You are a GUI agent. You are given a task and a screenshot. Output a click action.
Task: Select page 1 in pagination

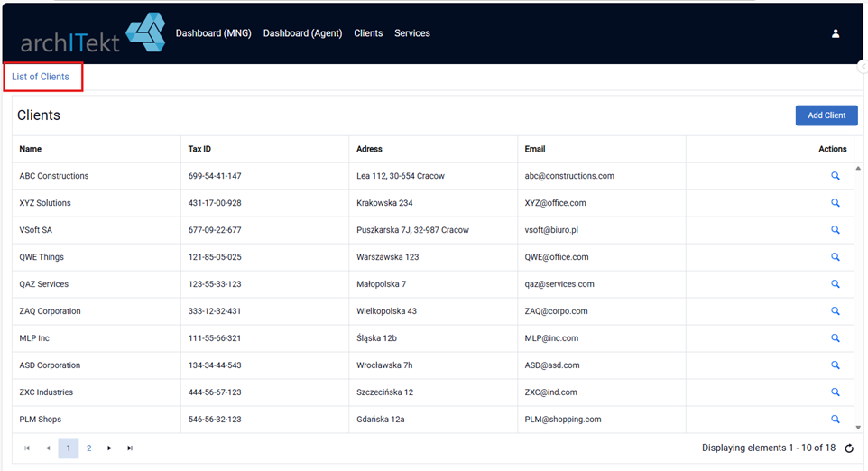[68, 448]
